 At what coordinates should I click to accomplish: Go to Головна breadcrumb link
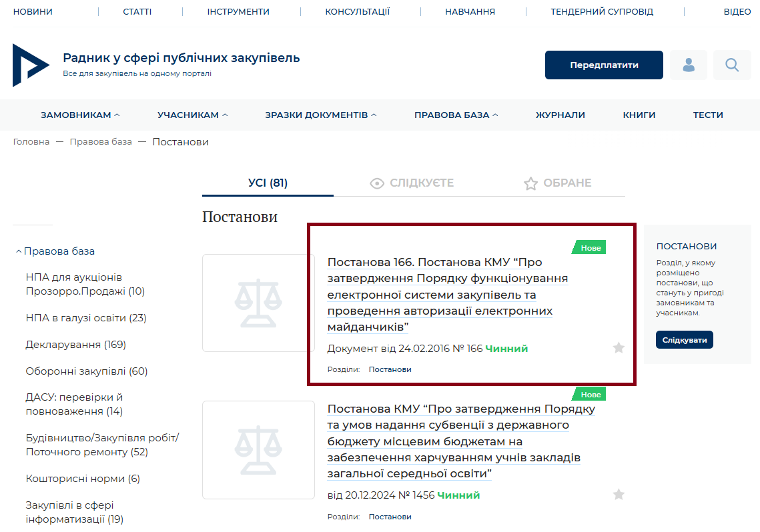[31, 142]
